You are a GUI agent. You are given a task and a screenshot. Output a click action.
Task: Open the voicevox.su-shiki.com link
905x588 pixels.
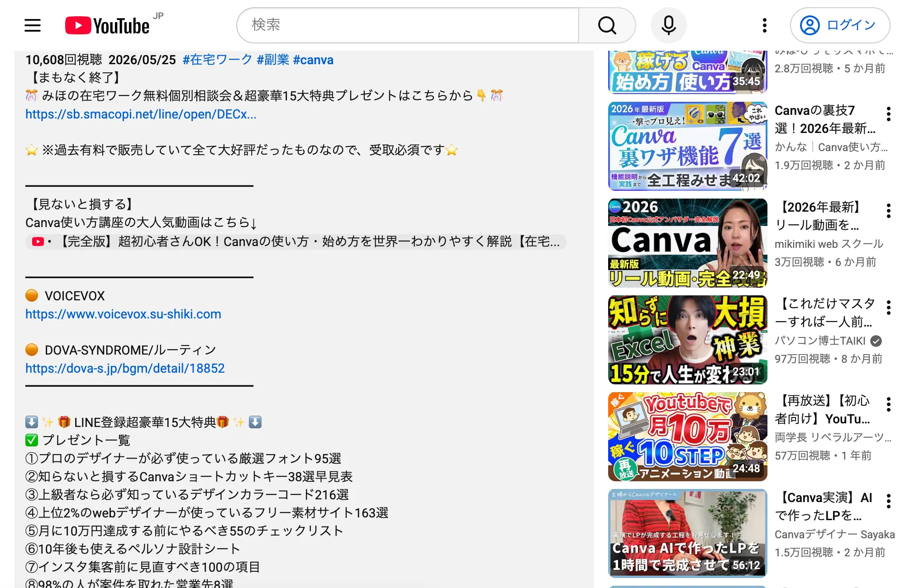click(123, 314)
